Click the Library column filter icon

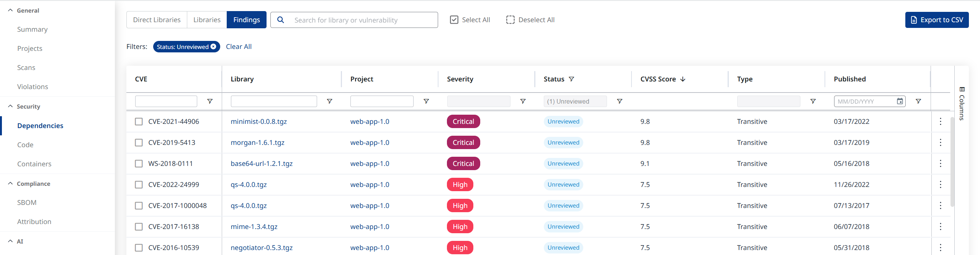tap(329, 101)
